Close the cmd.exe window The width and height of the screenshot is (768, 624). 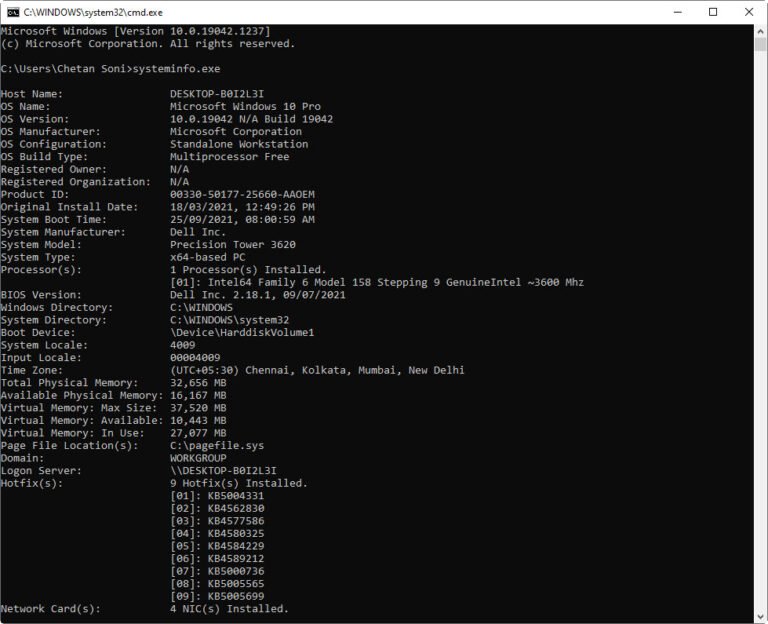click(749, 12)
